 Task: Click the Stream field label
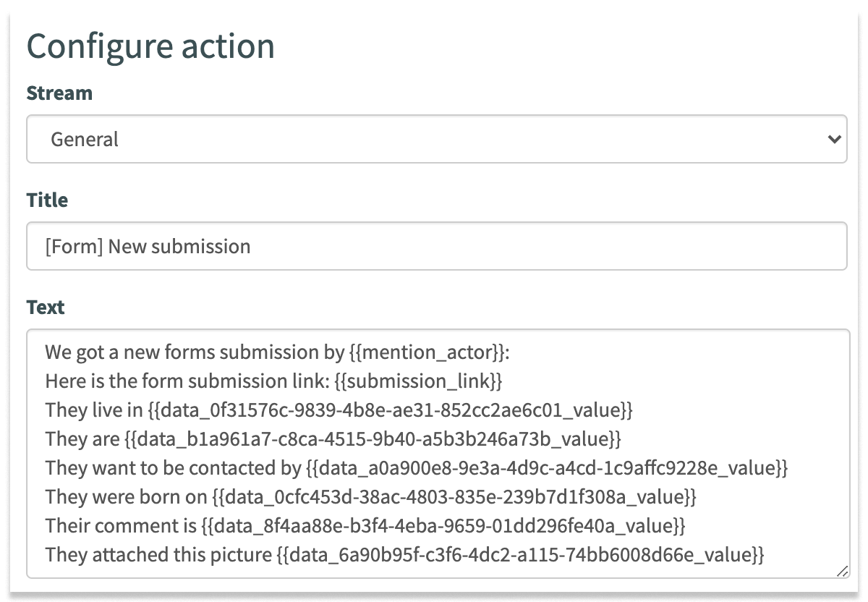click(59, 93)
